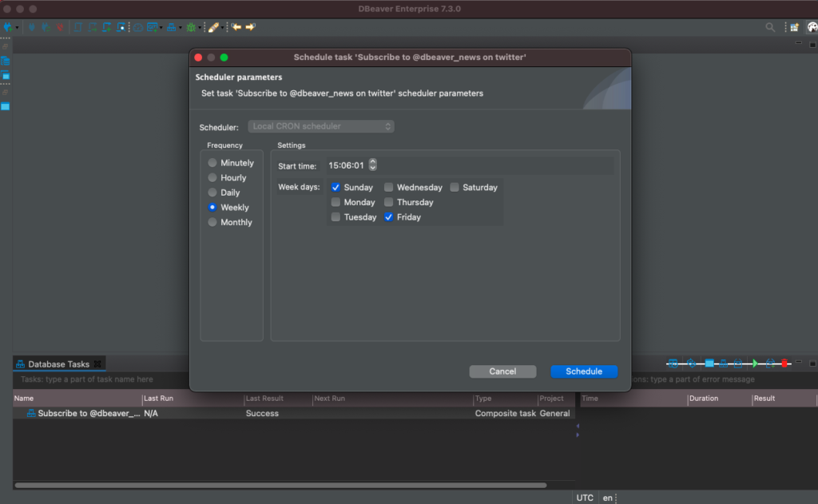Uncheck the Friday checkbox

point(389,217)
